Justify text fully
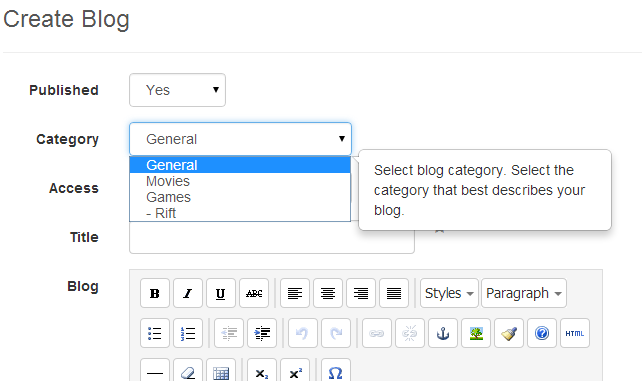Viewport: 642px width, 381px height. pos(394,293)
